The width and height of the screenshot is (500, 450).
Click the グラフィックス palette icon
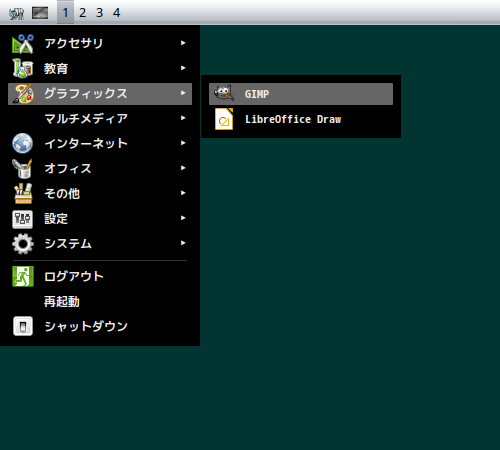[23, 94]
